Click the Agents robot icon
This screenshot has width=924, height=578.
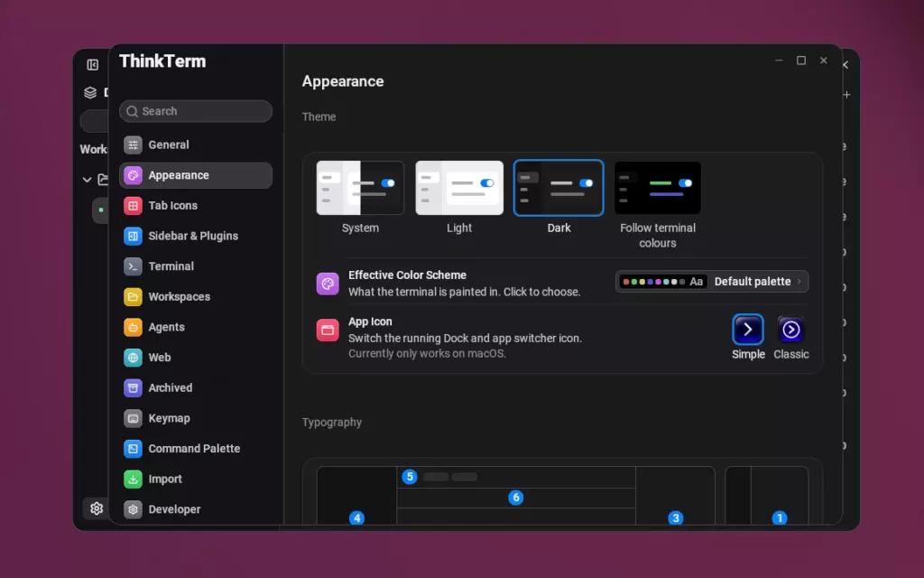tap(133, 327)
